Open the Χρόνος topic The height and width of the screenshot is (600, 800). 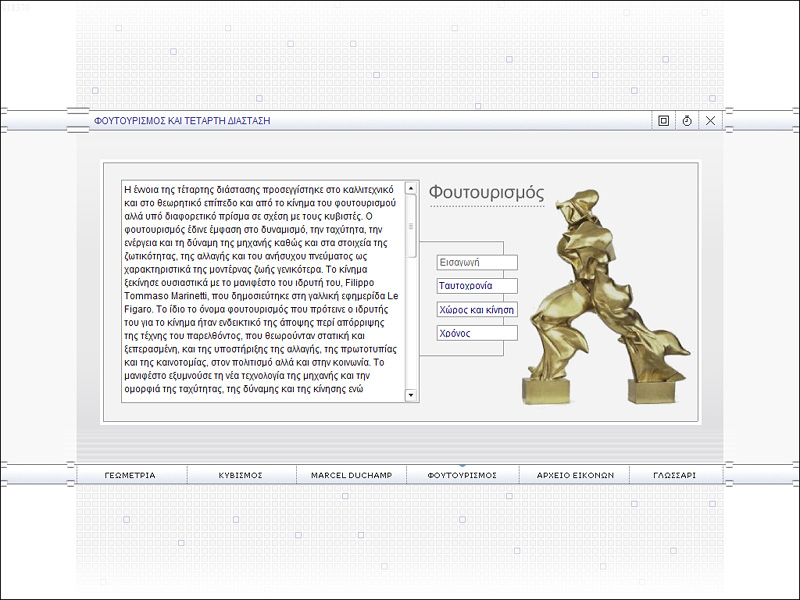pos(477,333)
